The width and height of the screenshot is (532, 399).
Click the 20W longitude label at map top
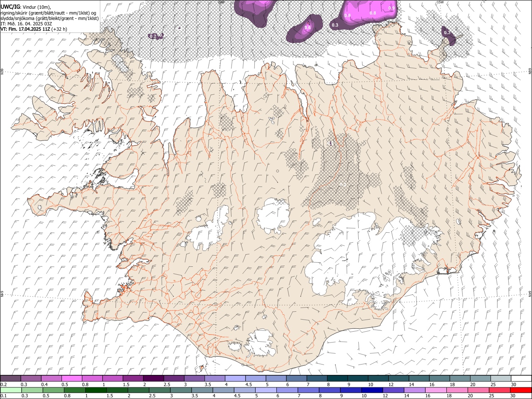point(221,2)
